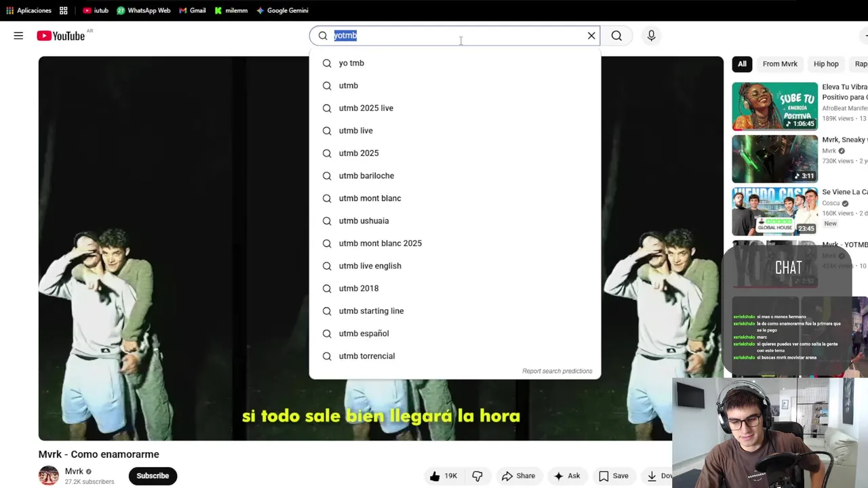Image resolution: width=868 pixels, height=488 pixels.
Task: Clear the search box with X
Action: (x=591, y=36)
